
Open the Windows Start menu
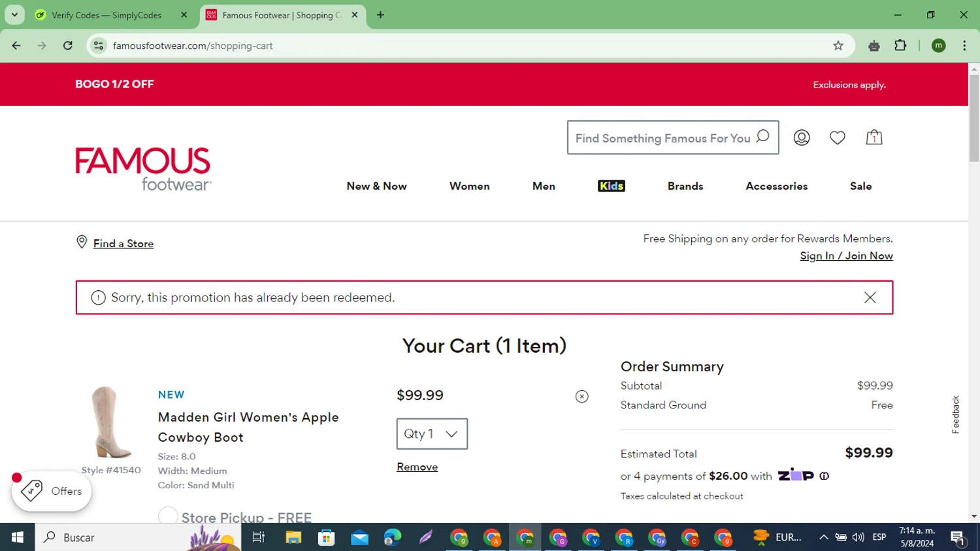[x=17, y=537]
